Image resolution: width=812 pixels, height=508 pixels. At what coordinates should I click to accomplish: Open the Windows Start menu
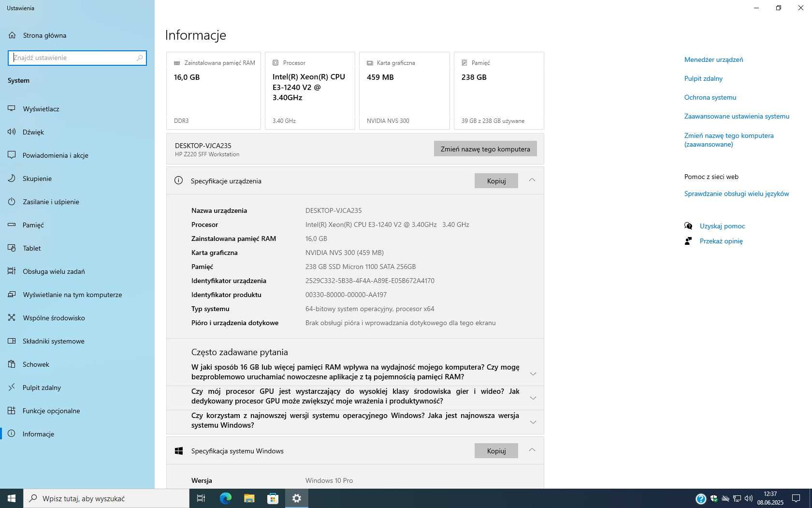pos(12,498)
